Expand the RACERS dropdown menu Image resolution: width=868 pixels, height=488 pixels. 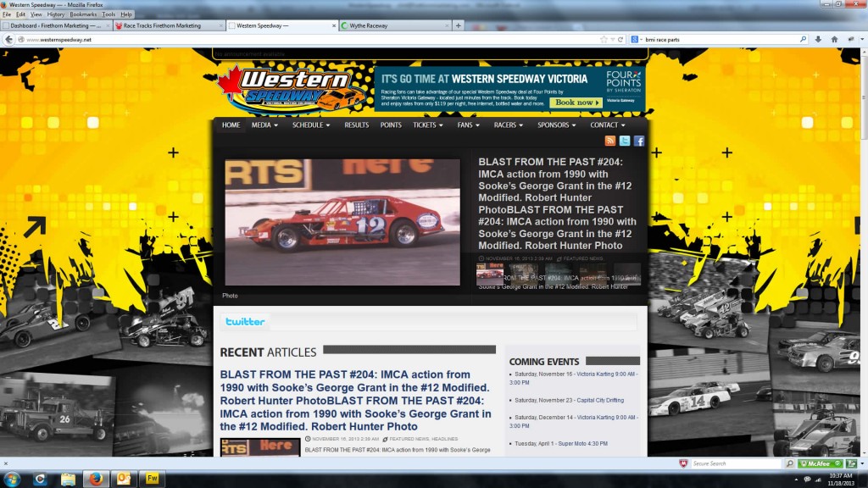point(509,125)
